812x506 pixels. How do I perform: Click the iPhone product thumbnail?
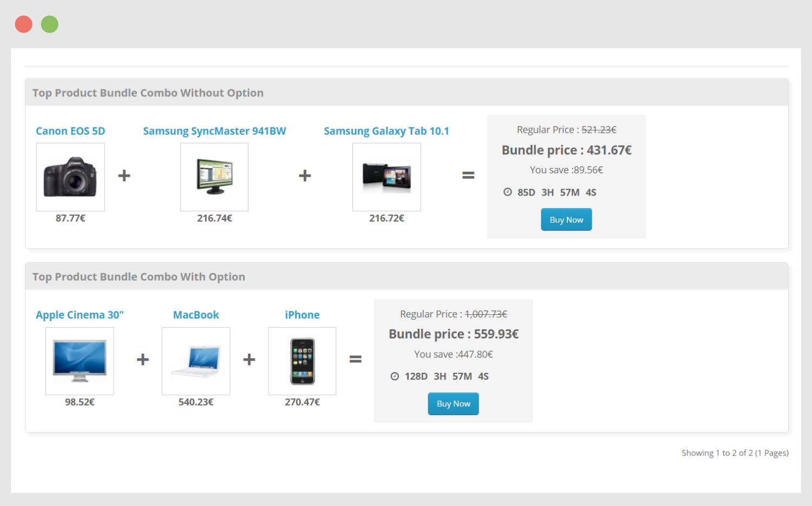(x=302, y=361)
